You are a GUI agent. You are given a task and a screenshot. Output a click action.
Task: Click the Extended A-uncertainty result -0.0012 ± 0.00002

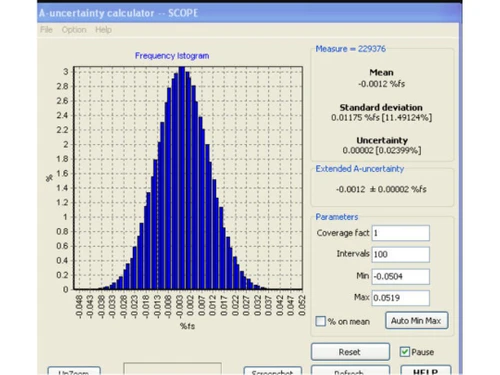point(381,189)
